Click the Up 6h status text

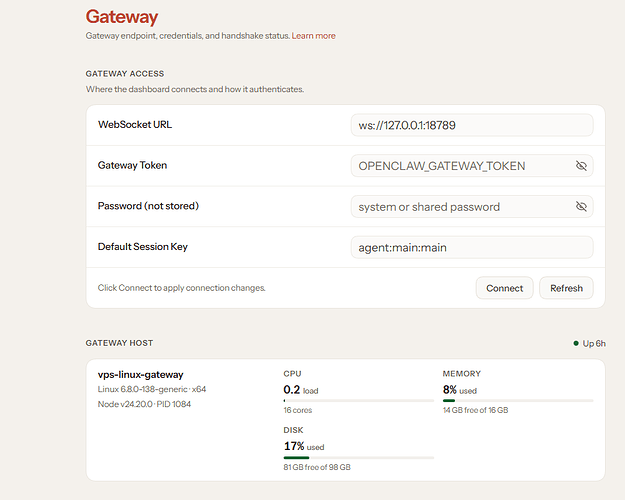pyautogui.click(x=594, y=343)
